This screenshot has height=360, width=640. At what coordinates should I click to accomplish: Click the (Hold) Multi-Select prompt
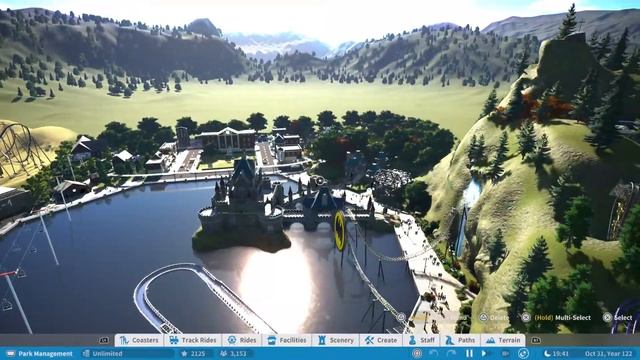[x=556, y=318]
